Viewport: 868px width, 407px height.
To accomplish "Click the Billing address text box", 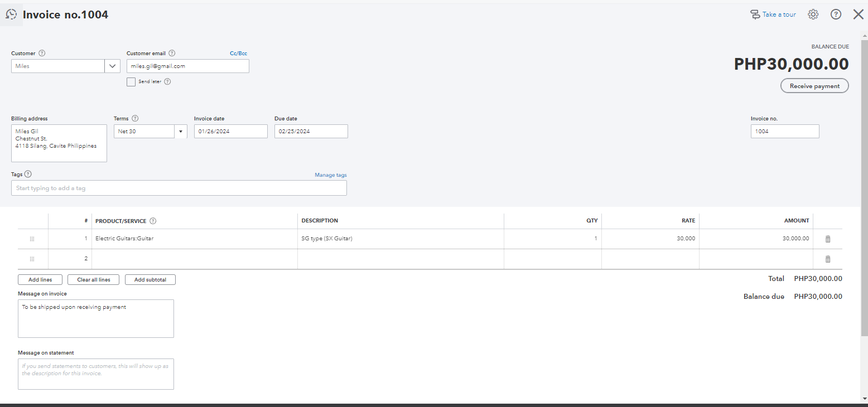I will 59,143.
